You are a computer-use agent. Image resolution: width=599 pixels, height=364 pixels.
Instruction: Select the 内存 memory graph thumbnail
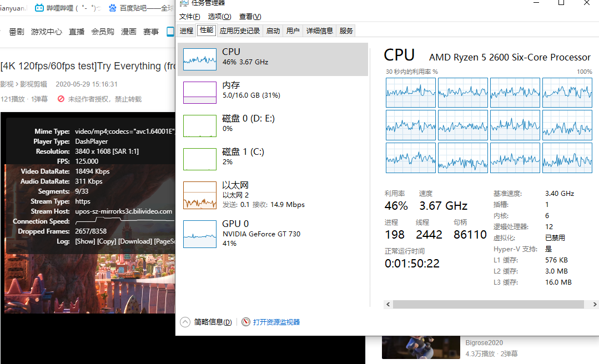click(x=200, y=93)
